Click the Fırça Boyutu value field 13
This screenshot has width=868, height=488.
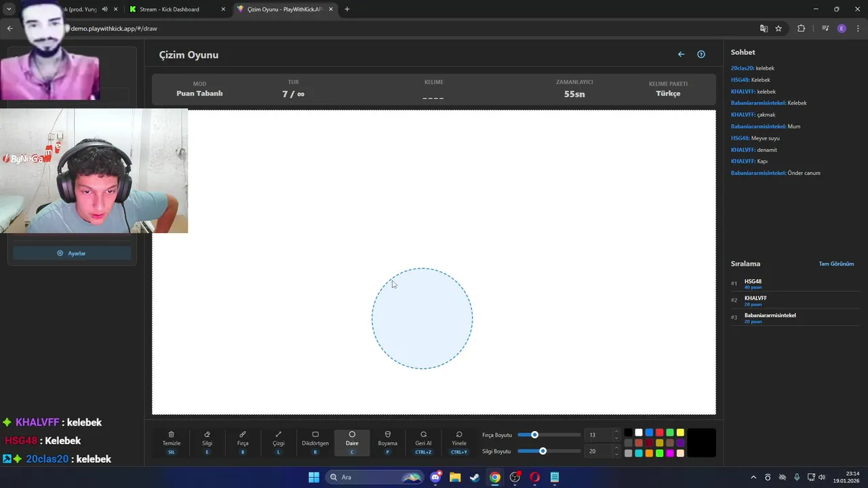coord(598,435)
